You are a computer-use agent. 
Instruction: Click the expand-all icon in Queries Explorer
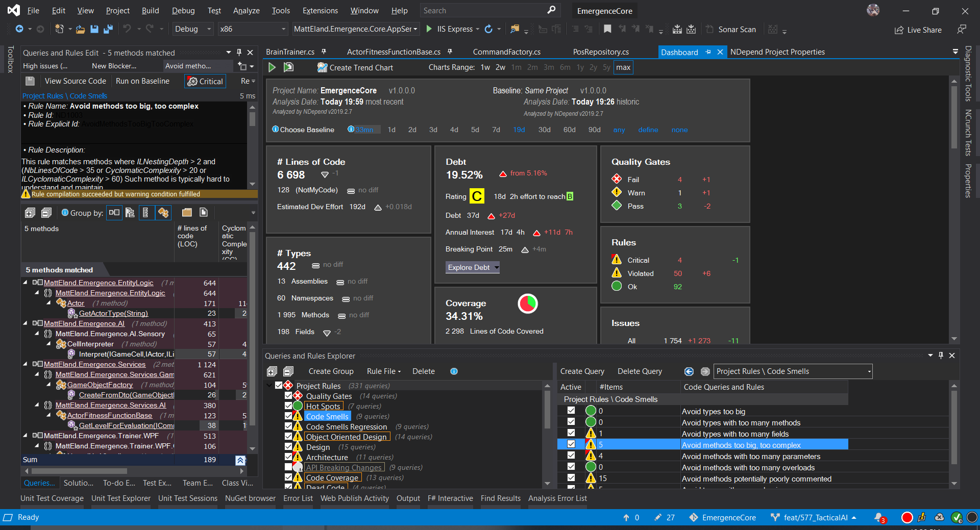(272, 371)
